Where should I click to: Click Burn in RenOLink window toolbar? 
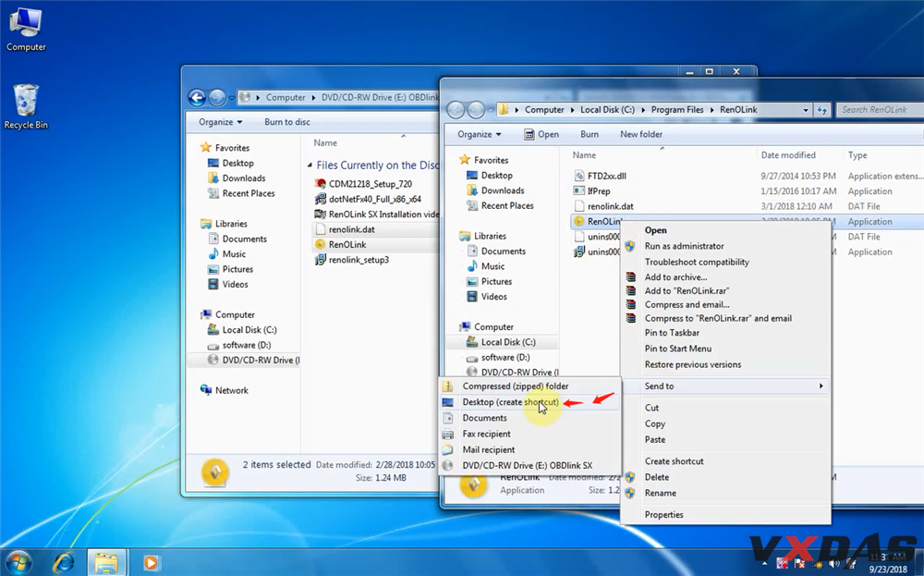tap(590, 134)
